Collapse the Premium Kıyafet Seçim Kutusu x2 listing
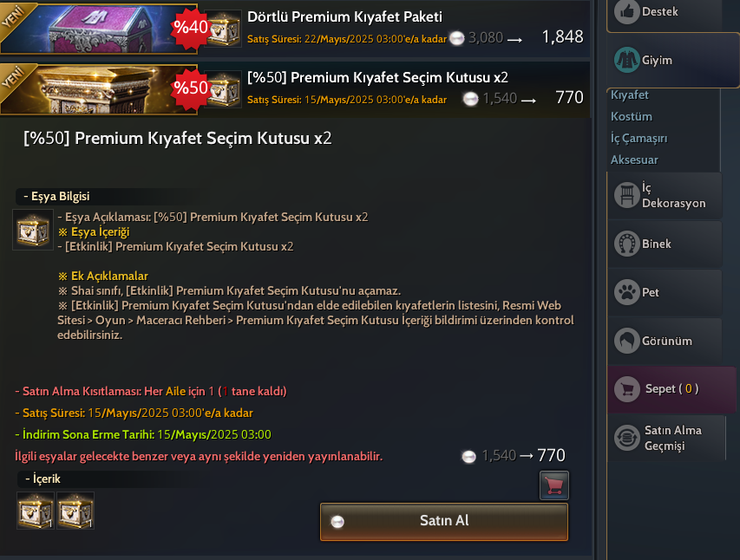This screenshot has height=560, width=740. click(x=295, y=88)
